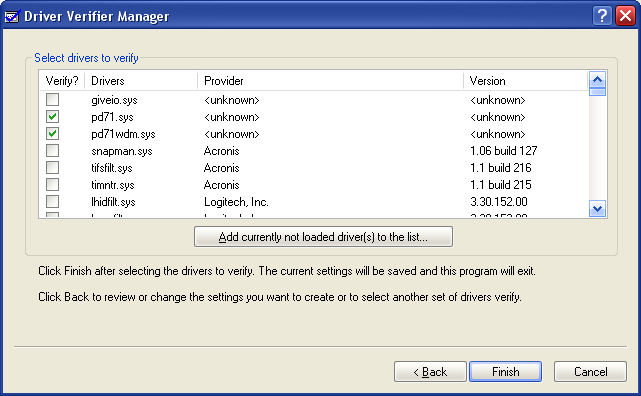
Task: Select the pd71wdm.sys driver name
Action: (123, 134)
